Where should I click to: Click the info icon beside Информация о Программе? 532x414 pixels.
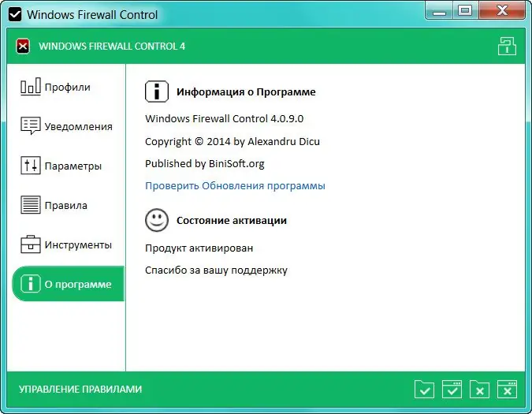pyautogui.click(x=157, y=91)
